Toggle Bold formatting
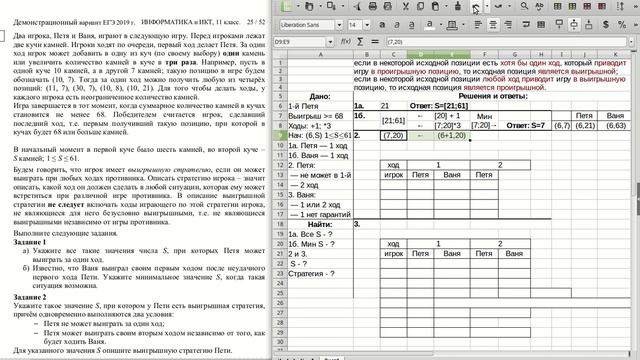The width and height of the screenshot is (640, 360). coord(382,25)
